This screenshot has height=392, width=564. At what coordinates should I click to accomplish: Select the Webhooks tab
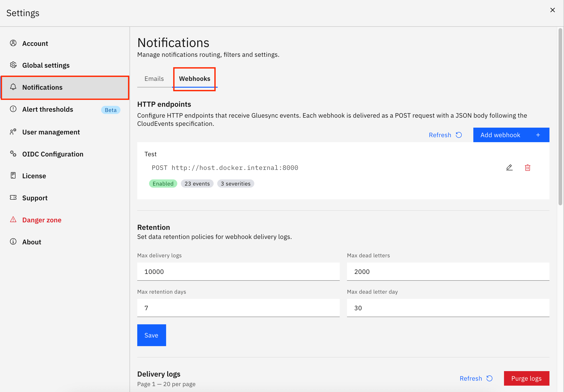tap(195, 79)
